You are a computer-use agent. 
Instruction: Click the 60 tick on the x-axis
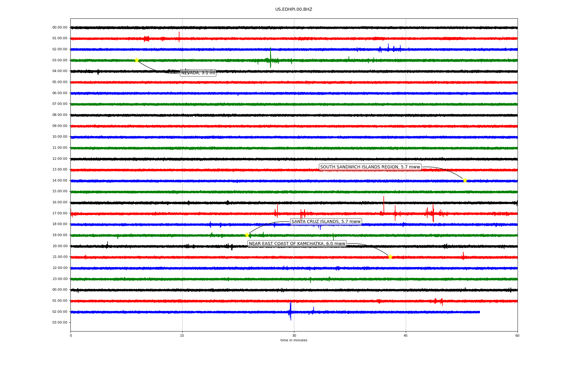pos(517,335)
